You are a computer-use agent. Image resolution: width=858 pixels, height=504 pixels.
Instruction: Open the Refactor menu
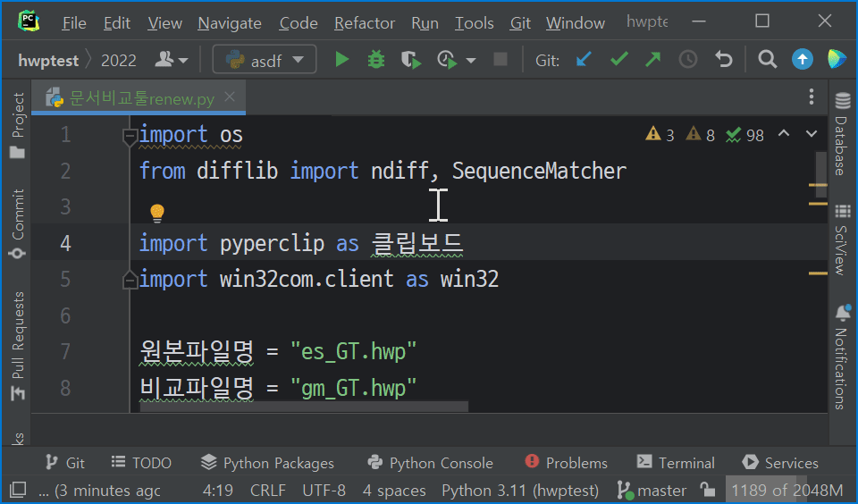365,23
